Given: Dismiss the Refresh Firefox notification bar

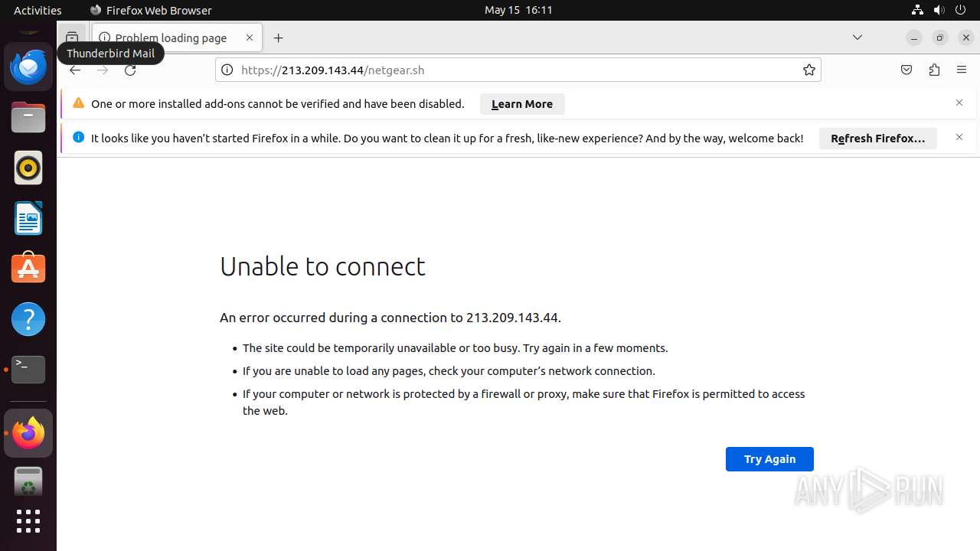Looking at the screenshot, I should tap(959, 137).
